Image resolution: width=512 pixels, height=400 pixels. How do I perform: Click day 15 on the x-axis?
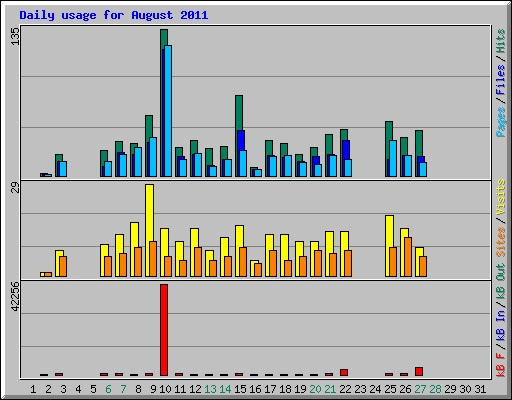pyautogui.click(x=240, y=389)
